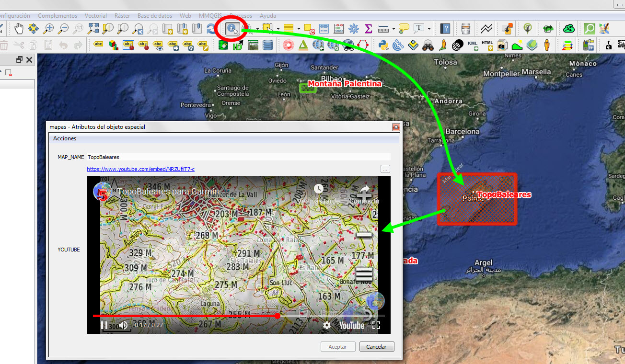Viewport: 625px width, 364px height.
Task: Open Layer Diagram Options icon
Action: pyautogui.click(x=113, y=45)
